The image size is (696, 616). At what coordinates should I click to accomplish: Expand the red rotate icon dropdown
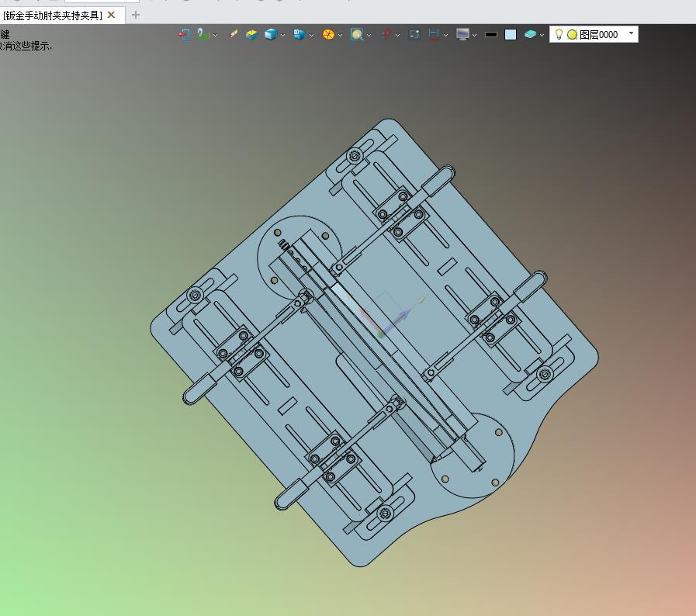pyautogui.click(x=398, y=35)
